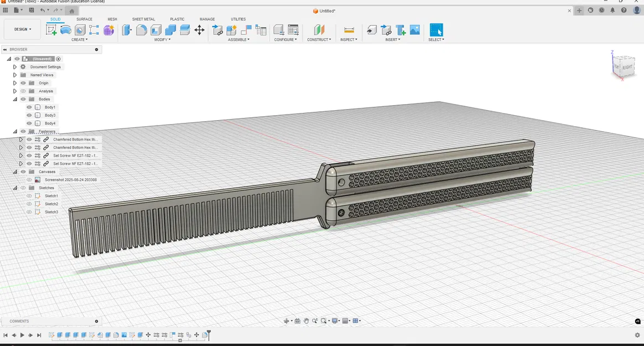Click the DESIGN workspace button

20,29
